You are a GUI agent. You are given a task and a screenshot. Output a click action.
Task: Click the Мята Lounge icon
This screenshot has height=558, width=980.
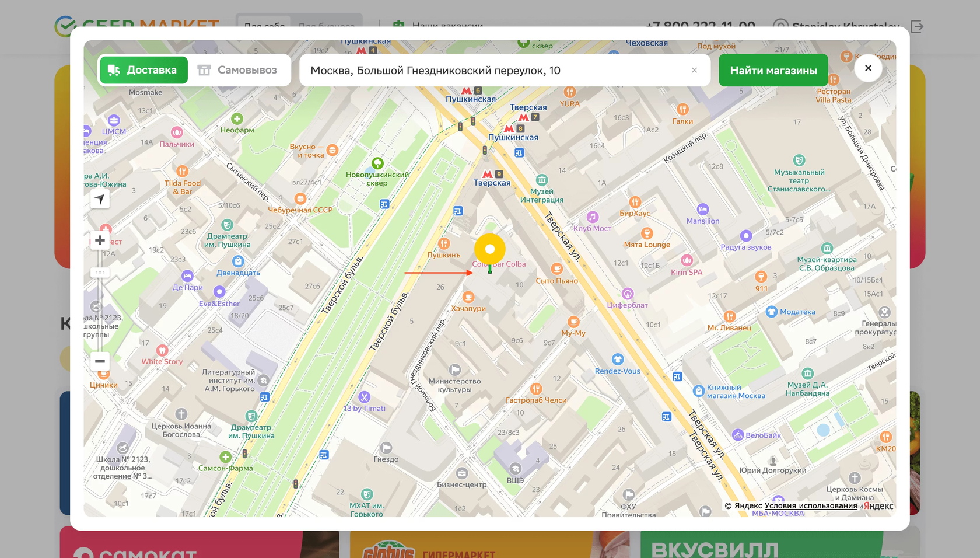pos(647,233)
